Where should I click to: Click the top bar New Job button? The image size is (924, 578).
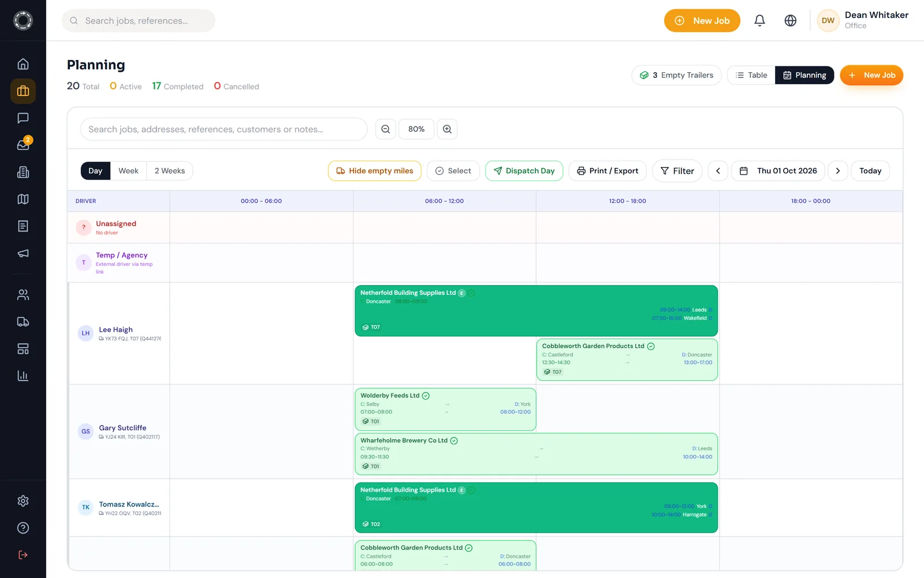702,21
